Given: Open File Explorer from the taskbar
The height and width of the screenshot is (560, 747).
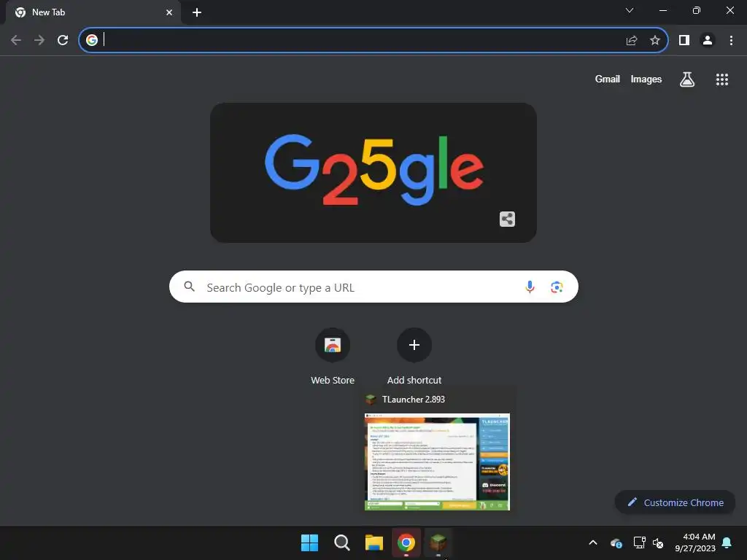Looking at the screenshot, I should [374, 542].
